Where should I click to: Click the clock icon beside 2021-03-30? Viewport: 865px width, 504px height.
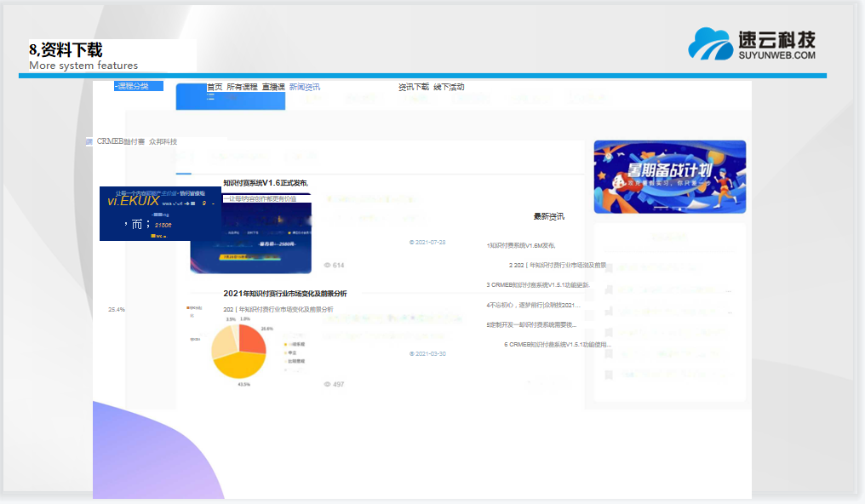tap(412, 353)
